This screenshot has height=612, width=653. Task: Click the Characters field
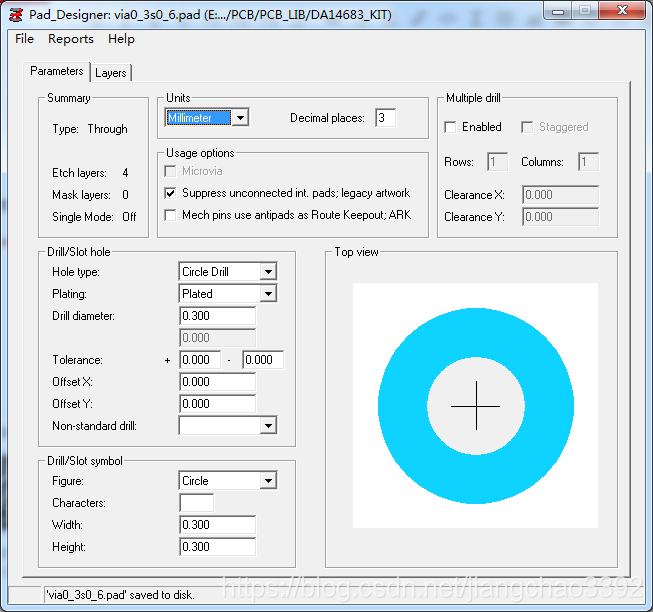pyautogui.click(x=197, y=503)
